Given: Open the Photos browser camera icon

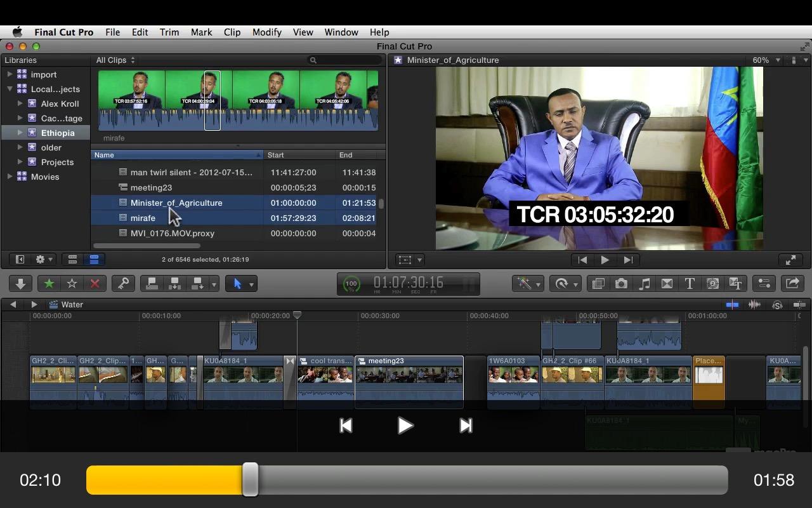Looking at the screenshot, I should 621,284.
